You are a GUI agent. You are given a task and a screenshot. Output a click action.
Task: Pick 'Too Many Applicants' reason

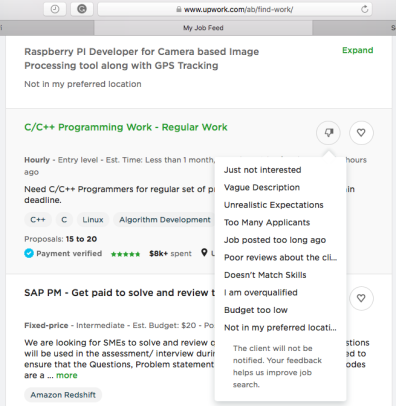click(x=267, y=222)
